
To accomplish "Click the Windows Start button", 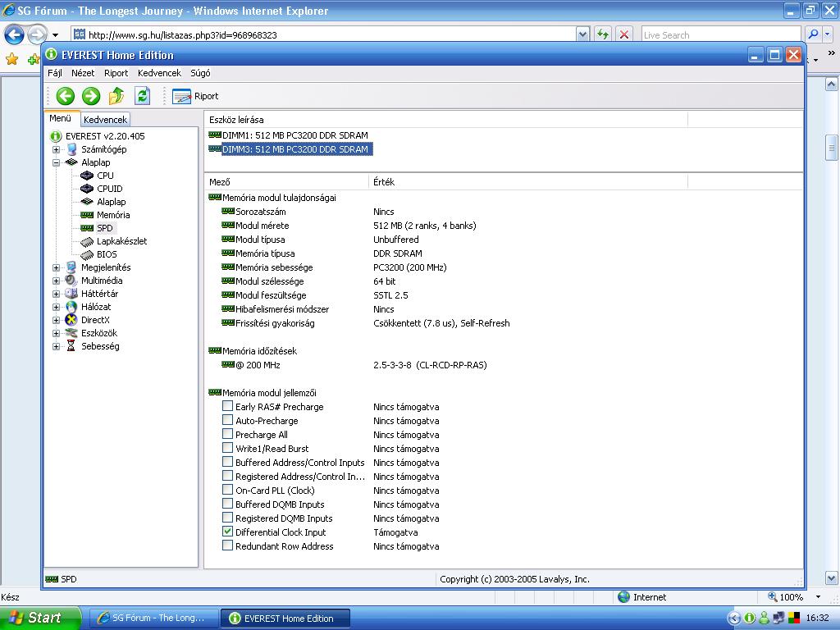I will click(x=39, y=618).
